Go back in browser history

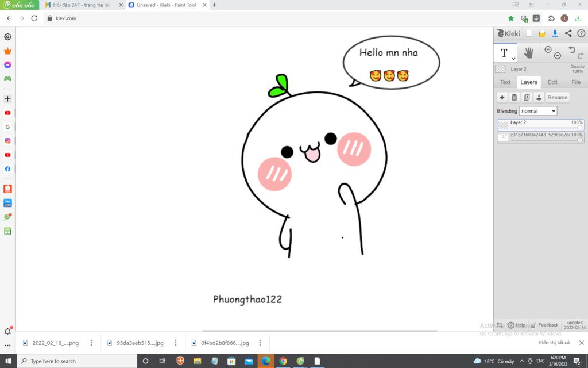[9, 18]
